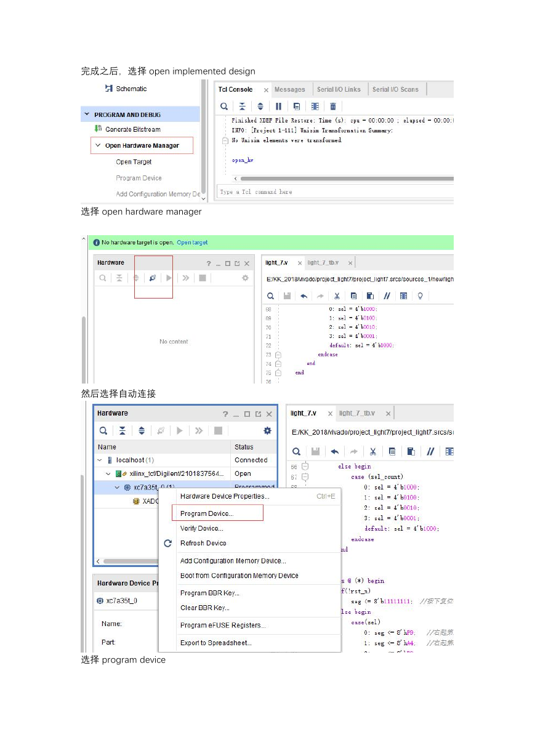
Task: Expand all in the Hardware panel listing localhost
Action: pos(142,430)
